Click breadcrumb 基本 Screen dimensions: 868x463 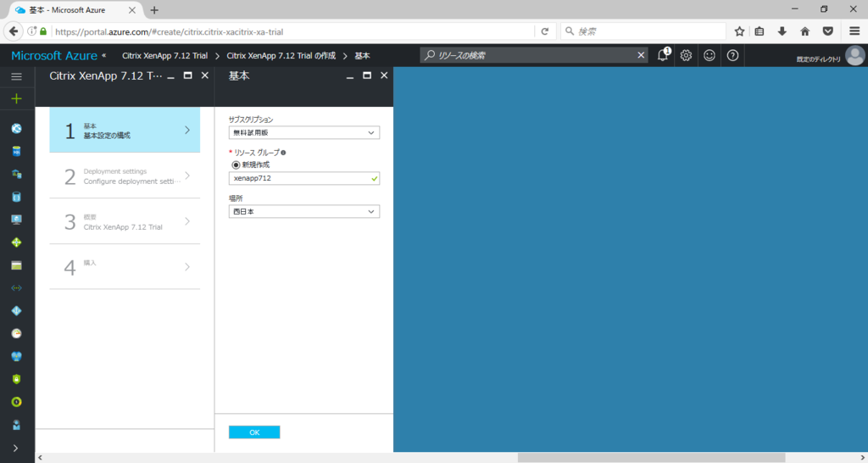(362, 55)
